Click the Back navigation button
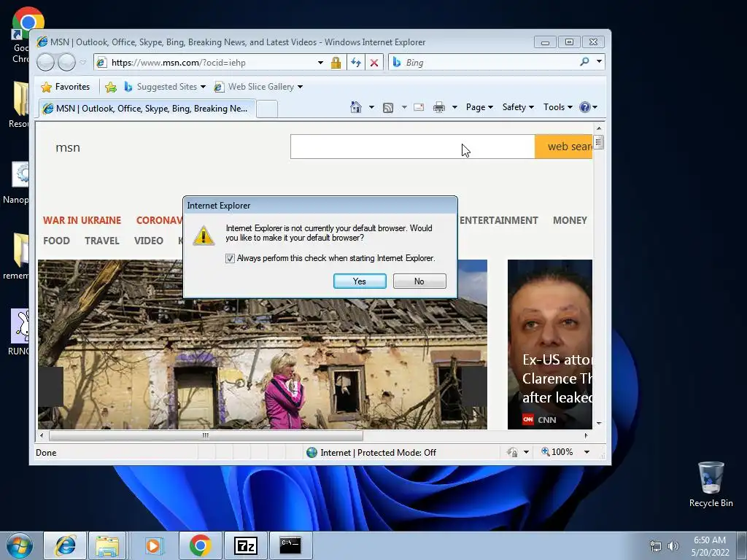The height and width of the screenshot is (560, 747). coord(46,62)
